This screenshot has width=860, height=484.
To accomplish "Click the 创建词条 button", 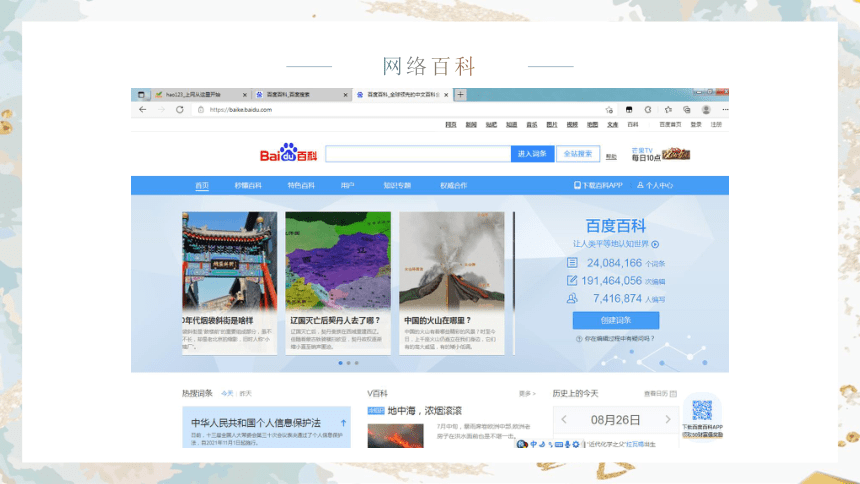I will (616, 320).
